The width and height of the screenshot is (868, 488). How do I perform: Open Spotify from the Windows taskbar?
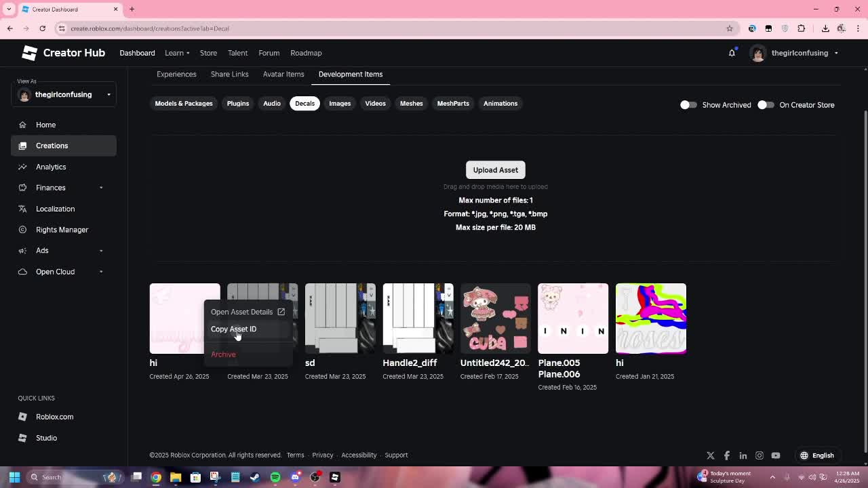[275, 477]
